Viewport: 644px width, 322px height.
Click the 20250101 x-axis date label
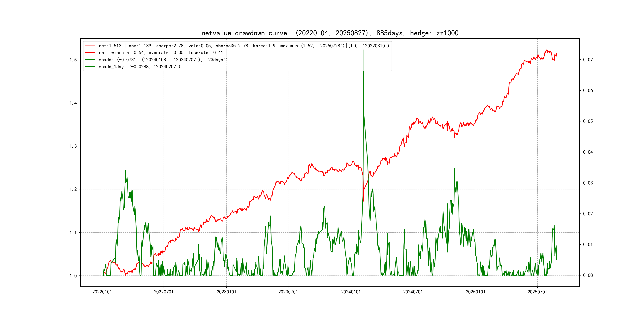pyautogui.click(x=475, y=292)
